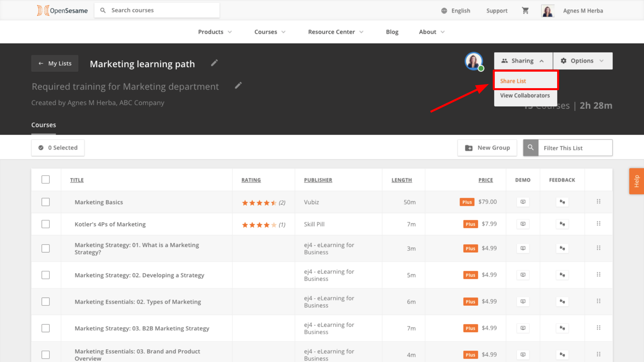Click the Filter This List field
This screenshot has height=362, width=644.
(x=575, y=148)
